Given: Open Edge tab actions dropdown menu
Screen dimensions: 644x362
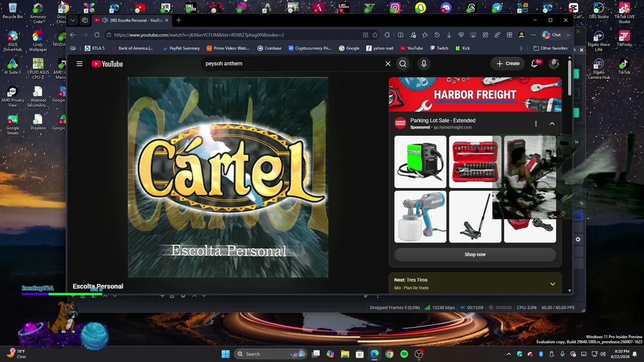Looking at the screenshot, I should coord(72,20).
